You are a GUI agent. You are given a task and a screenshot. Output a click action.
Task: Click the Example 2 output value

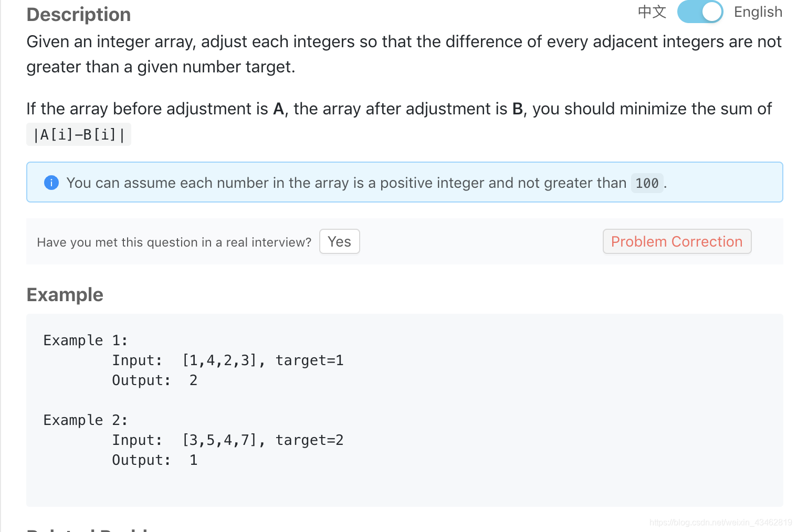pos(193,460)
